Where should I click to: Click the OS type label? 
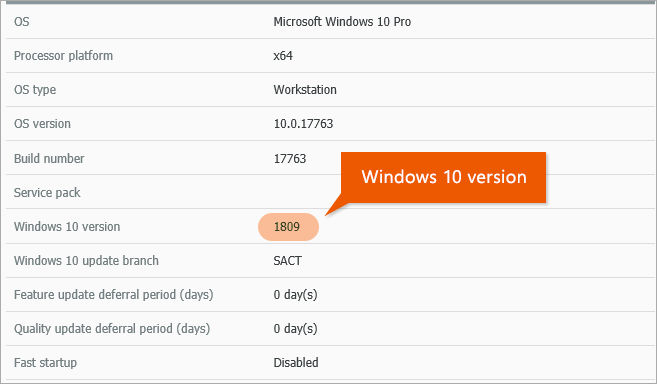tap(35, 90)
